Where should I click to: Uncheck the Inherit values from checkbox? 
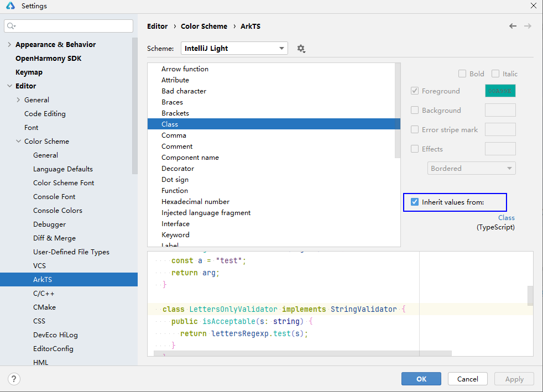click(x=415, y=202)
